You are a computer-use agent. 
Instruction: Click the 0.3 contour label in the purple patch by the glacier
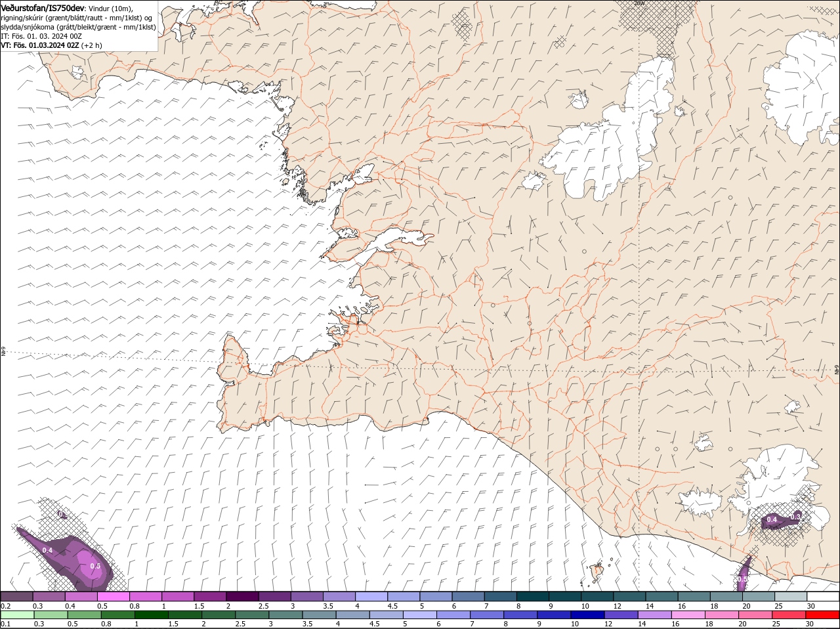coord(795,517)
